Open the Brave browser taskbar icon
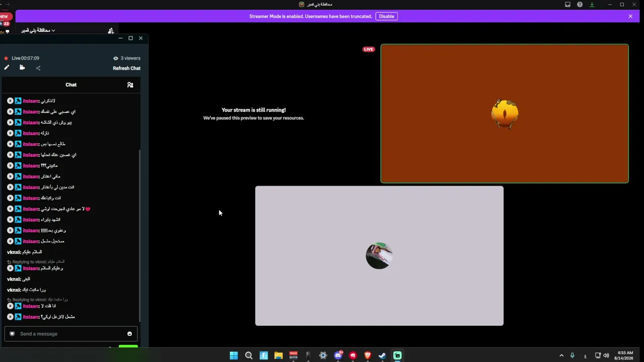This screenshot has height=362, width=644. (368, 355)
